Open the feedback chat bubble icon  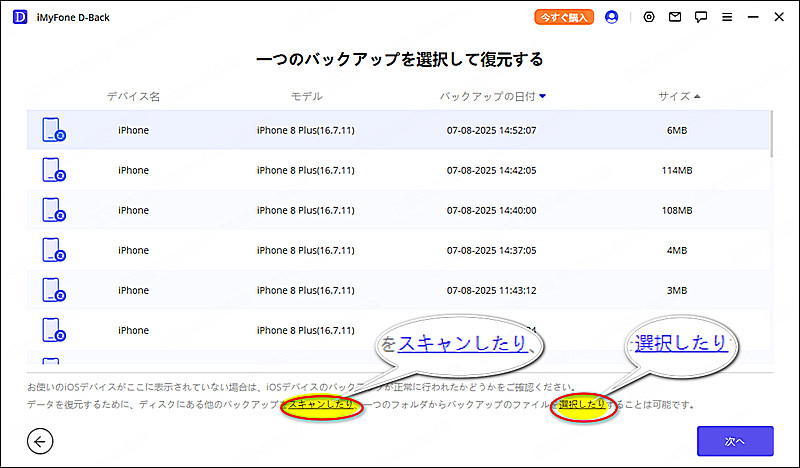click(x=701, y=17)
